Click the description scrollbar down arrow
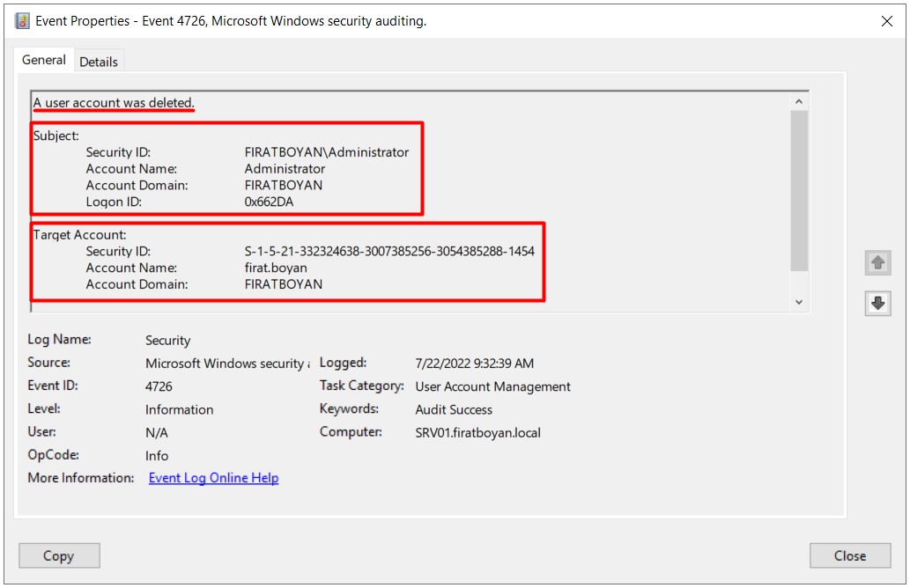 pos(799,302)
